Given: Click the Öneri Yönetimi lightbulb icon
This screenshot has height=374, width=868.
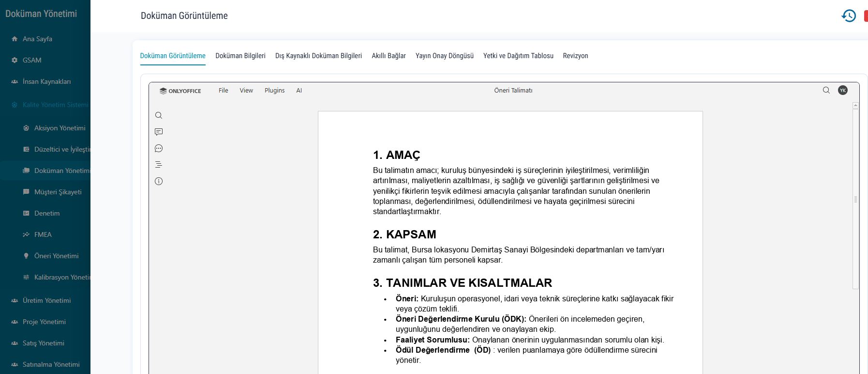Looking at the screenshot, I should coord(26,256).
